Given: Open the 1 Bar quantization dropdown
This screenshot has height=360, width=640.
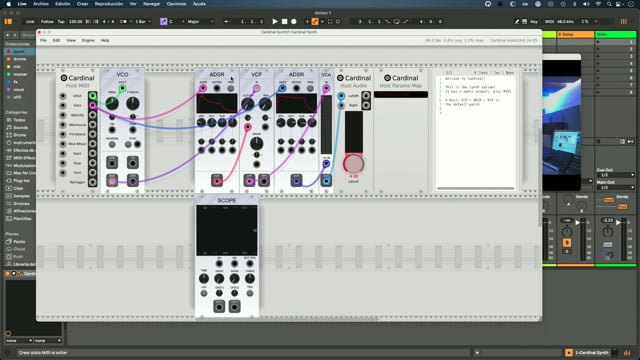Looking at the screenshot, I should [x=143, y=22].
